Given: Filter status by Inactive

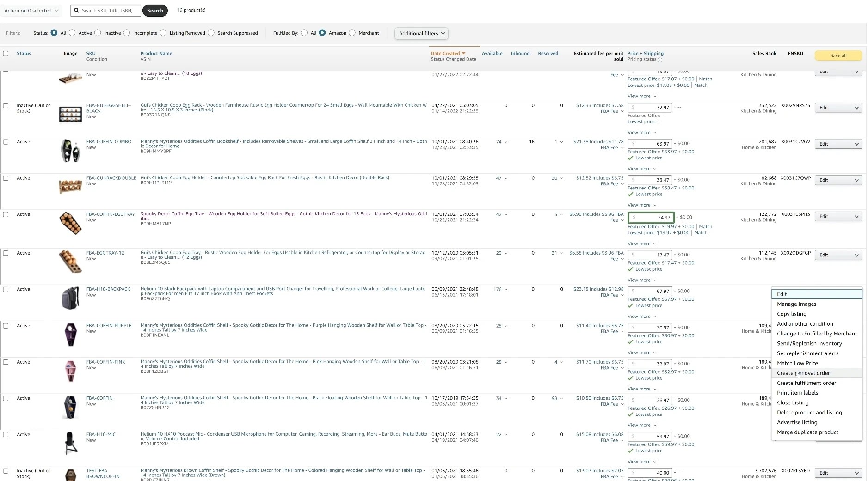Looking at the screenshot, I should (x=98, y=33).
